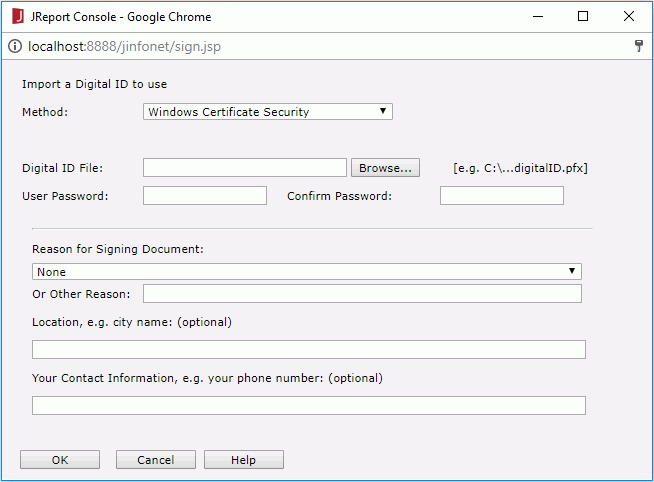The width and height of the screenshot is (654, 482).
Task: Focus the Confirm Password field
Action: pyautogui.click(x=502, y=196)
